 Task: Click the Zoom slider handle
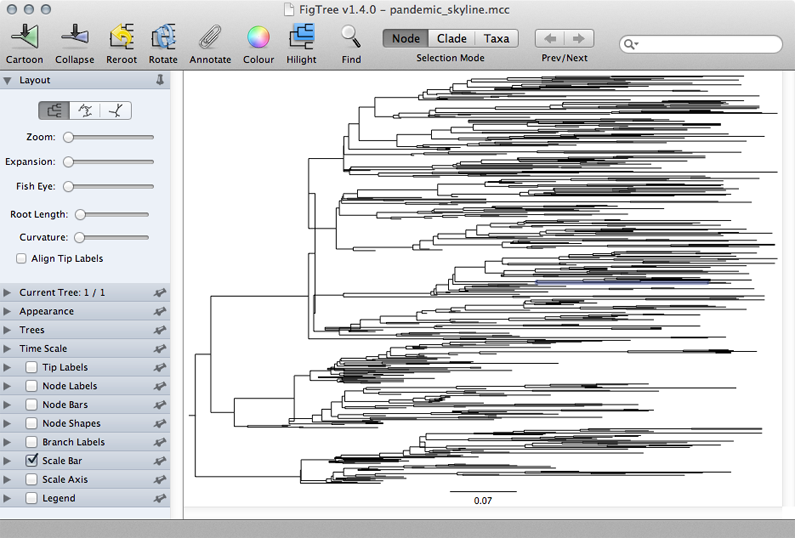pyautogui.click(x=68, y=137)
